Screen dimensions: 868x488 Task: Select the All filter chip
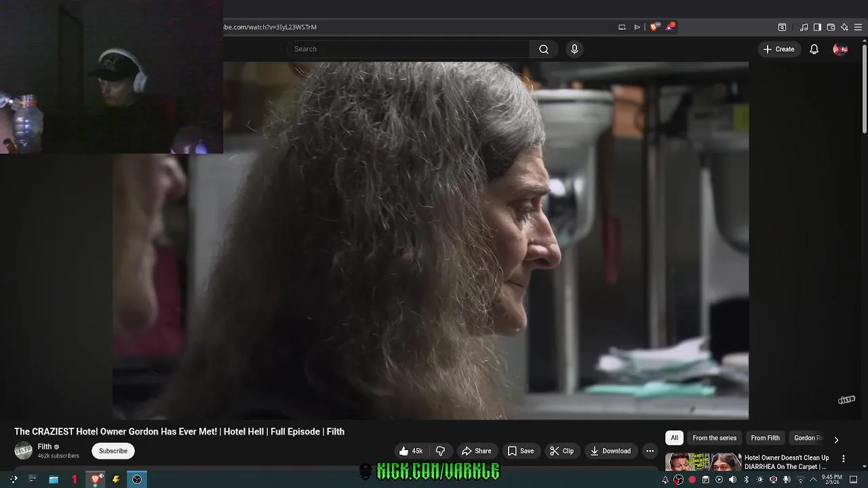point(674,438)
